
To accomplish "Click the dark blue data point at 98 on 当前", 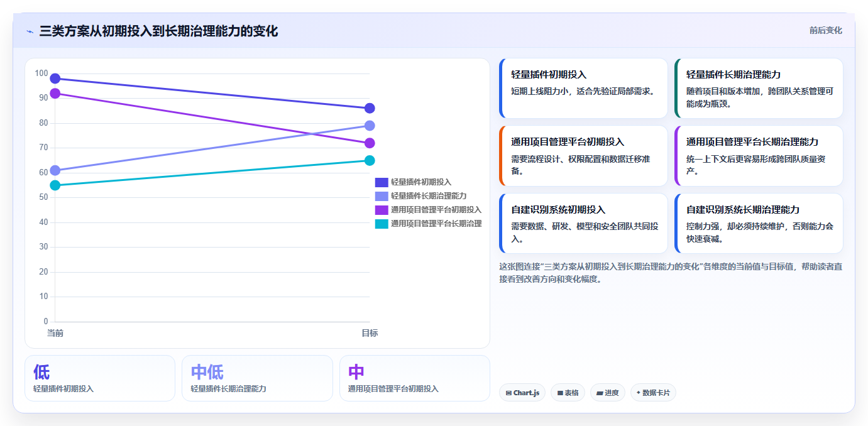I will coord(55,79).
